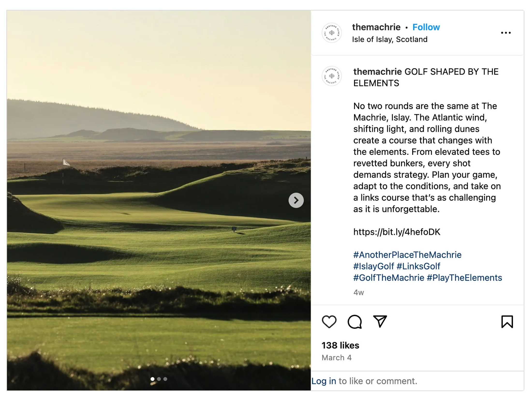Open the Log in link
Image resolution: width=532 pixels, height=400 pixels.
pos(324,381)
